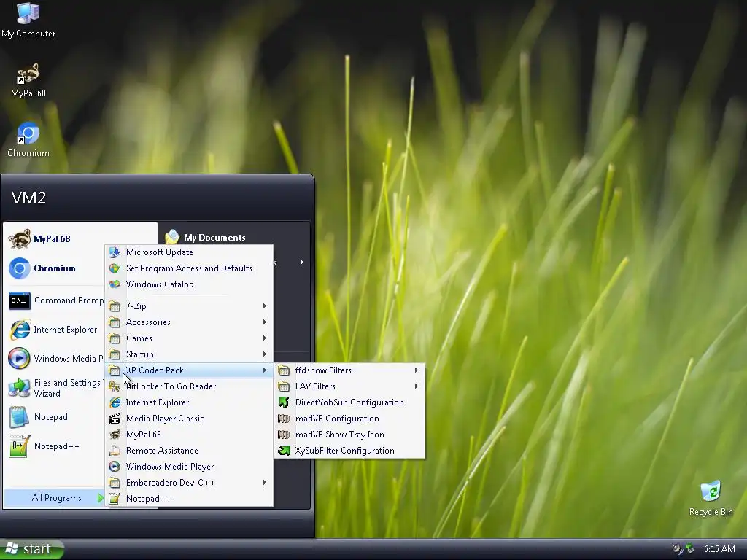Expand the Embarcadero Dev-C++ submenu arrow

coord(264,483)
